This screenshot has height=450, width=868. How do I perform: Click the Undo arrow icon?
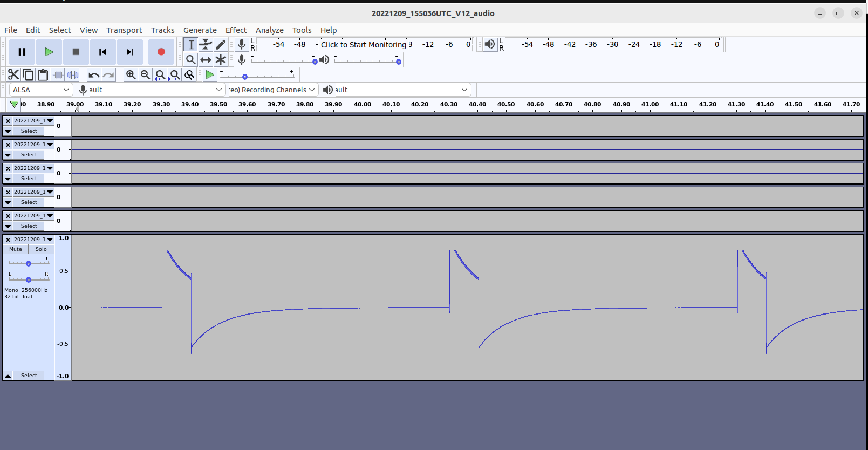94,75
